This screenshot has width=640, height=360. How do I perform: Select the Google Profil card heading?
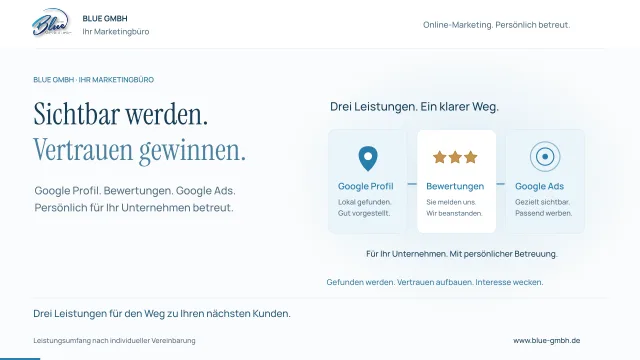click(365, 187)
